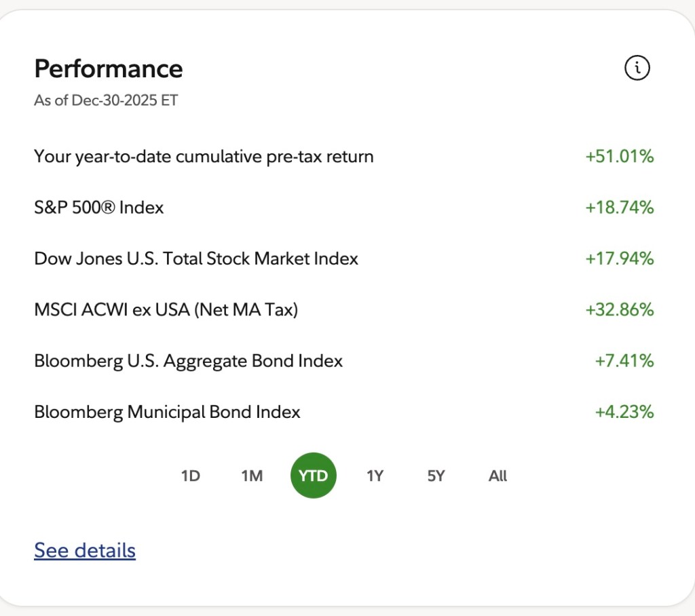Choose the All time period
This screenshot has height=616, width=695.
coord(497,476)
